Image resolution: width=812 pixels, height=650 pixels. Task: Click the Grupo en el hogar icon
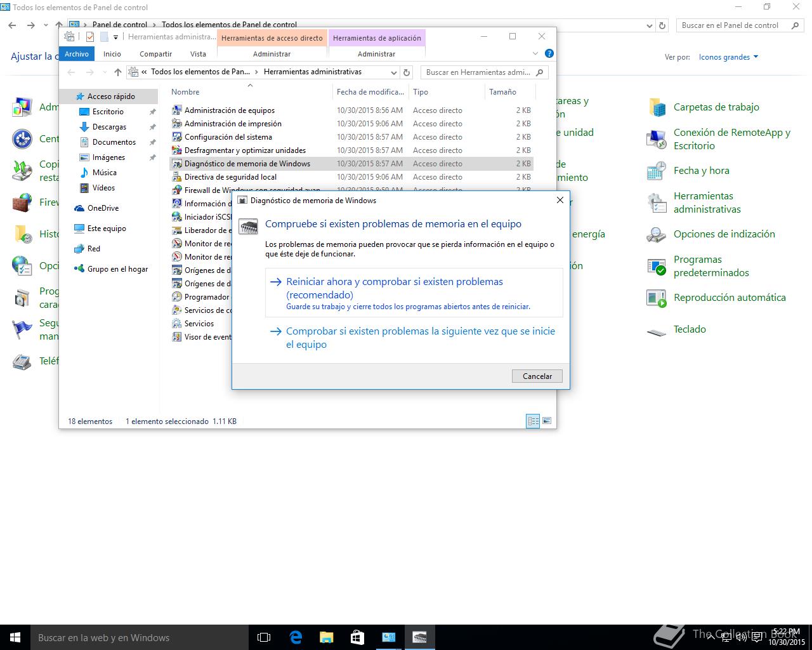pos(79,269)
